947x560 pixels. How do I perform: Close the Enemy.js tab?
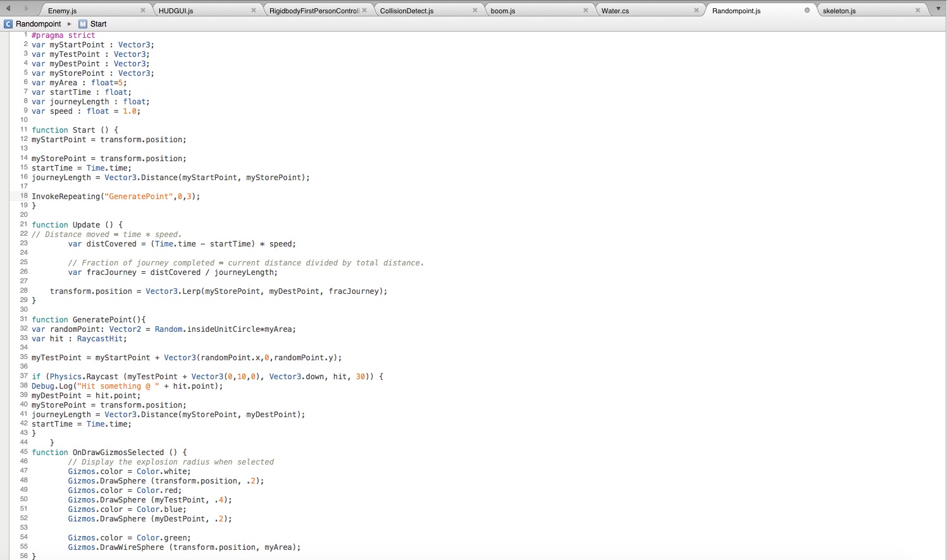[143, 10]
